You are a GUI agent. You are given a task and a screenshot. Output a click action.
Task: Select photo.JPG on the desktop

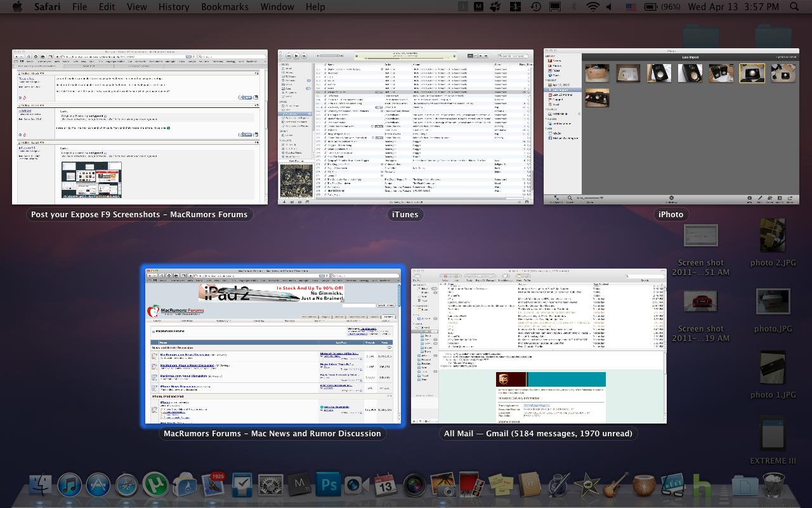[773, 302]
